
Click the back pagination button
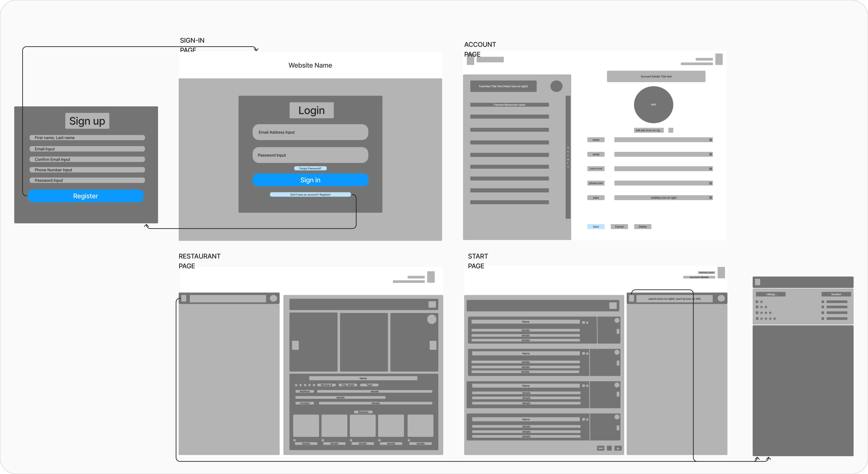pos(601,448)
